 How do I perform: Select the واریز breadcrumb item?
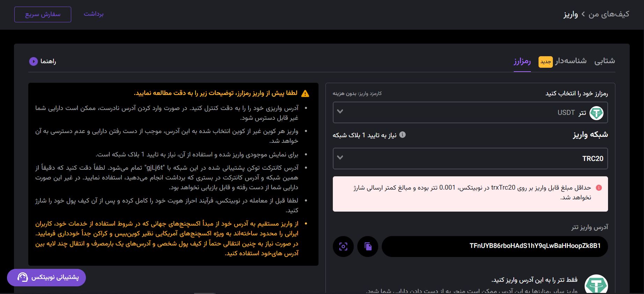click(571, 14)
